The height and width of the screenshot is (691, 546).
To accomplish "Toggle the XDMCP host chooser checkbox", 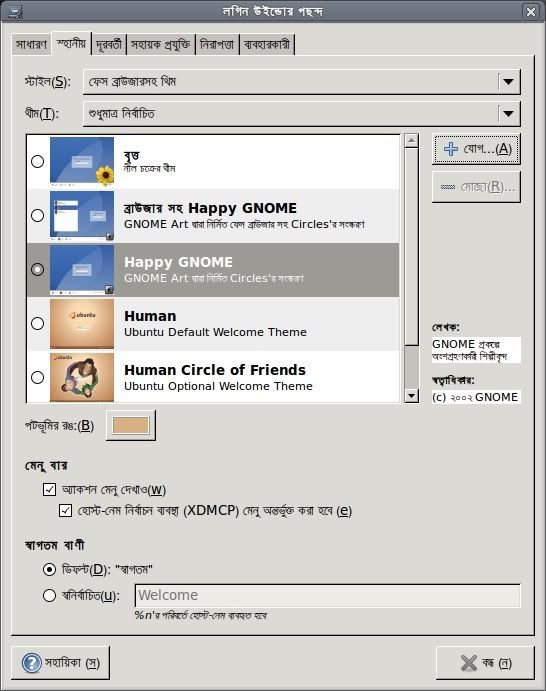I will [x=66, y=510].
